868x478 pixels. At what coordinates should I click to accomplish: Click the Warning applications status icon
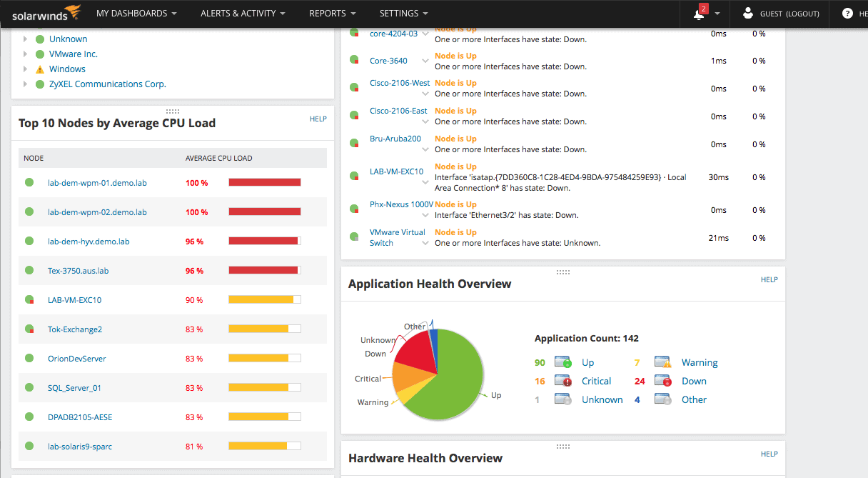pos(664,362)
